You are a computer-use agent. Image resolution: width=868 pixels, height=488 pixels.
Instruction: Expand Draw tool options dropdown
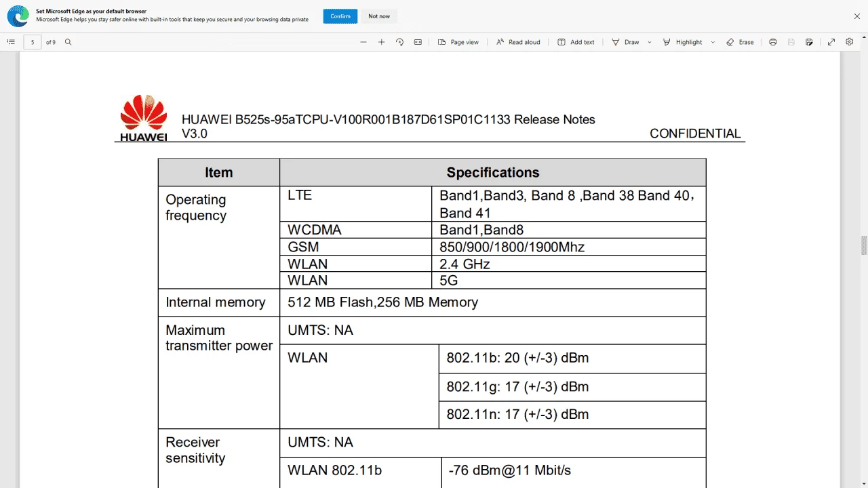pos(649,42)
